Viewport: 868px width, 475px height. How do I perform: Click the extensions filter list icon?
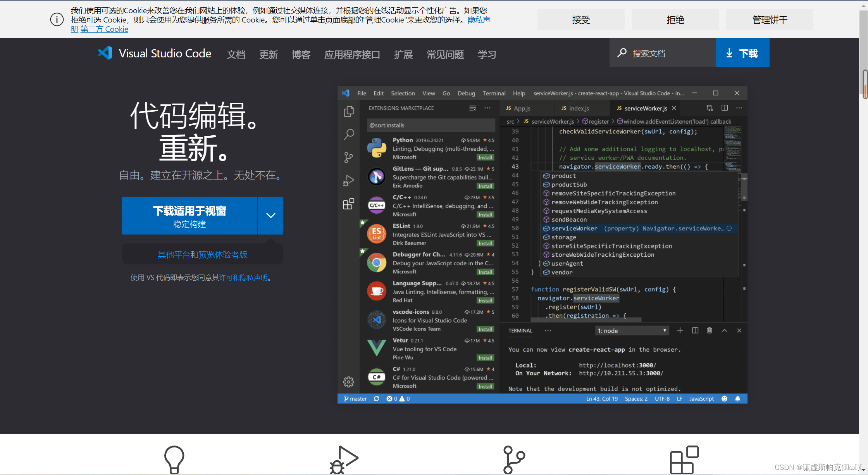[x=473, y=108]
